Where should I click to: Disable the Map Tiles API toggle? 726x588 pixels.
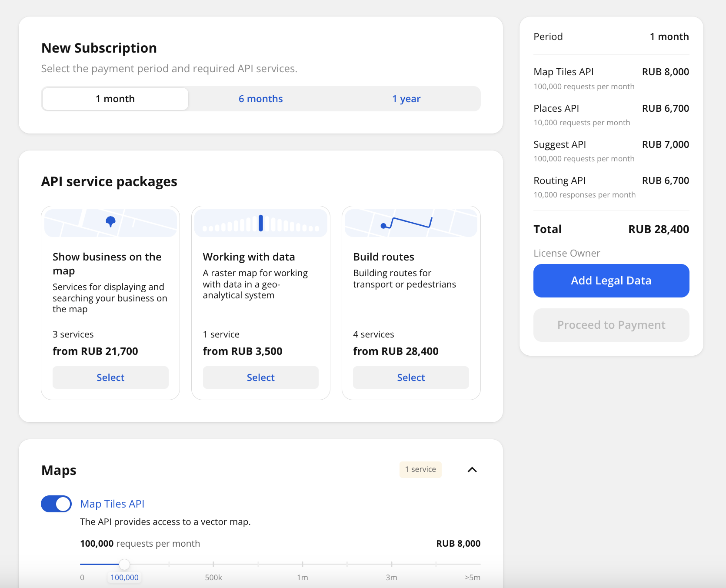(57, 504)
